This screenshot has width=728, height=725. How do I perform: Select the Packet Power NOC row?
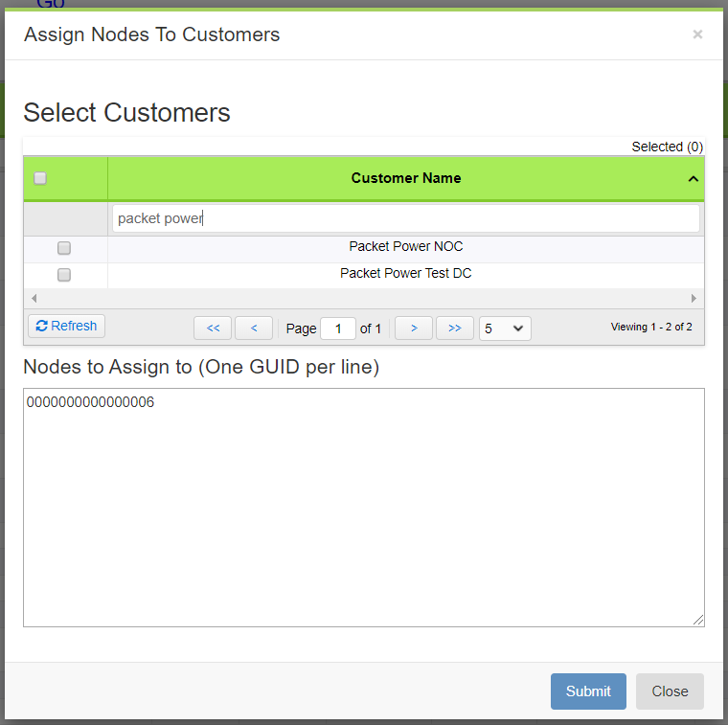tap(405, 247)
